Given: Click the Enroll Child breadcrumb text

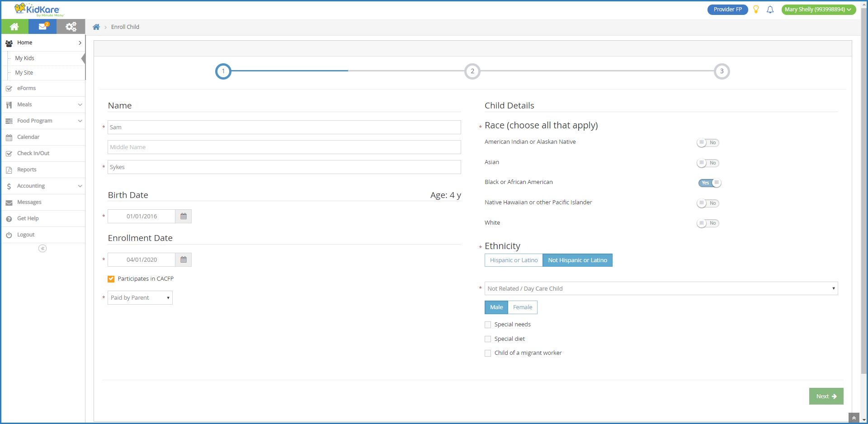Looking at the screenshot, I should [125, 27].
